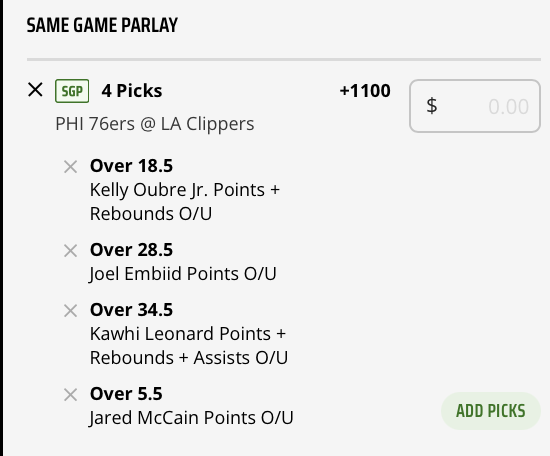This screenshot has width=550, height=456.
Task: Click the wager amount input field
Action: [475, 106]
